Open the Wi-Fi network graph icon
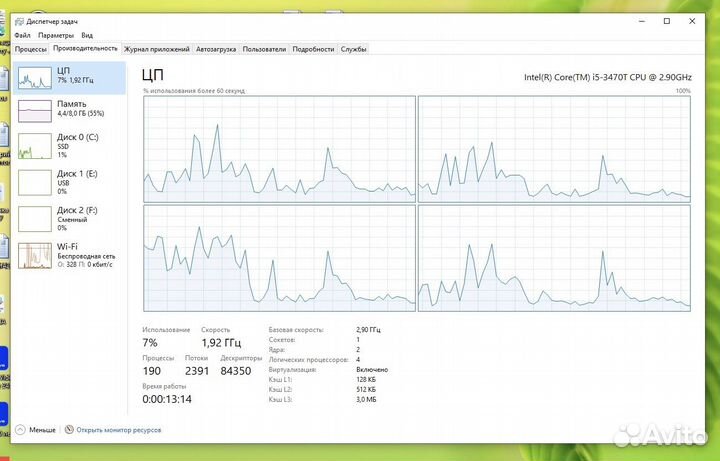This screenshot has width=720, height=461. click(35, 256)
